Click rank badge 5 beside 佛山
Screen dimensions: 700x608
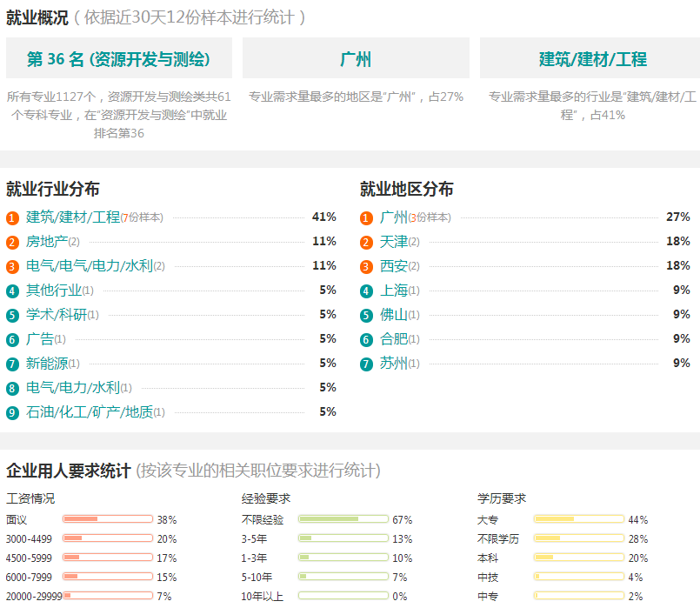click(x=366, y=316)
